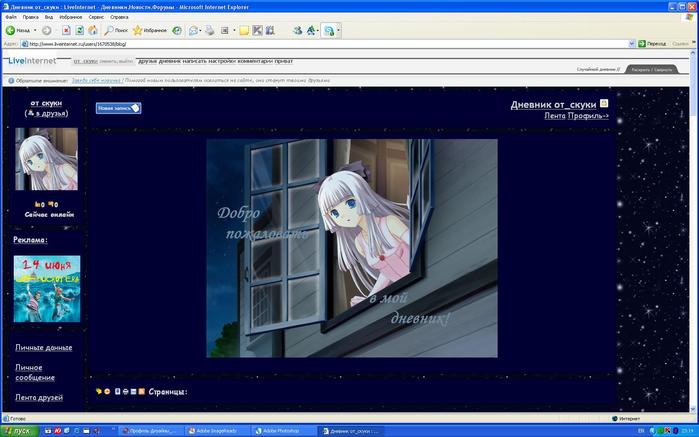Click the blue translate A toolbar icon
The height and width of the screenshot is (437, 699).
311,30
